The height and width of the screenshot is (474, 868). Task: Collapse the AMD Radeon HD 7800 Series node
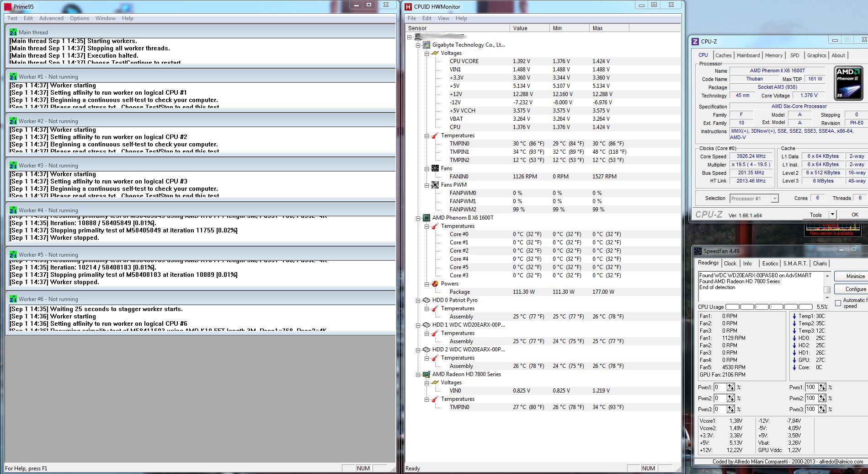point(418,374)
